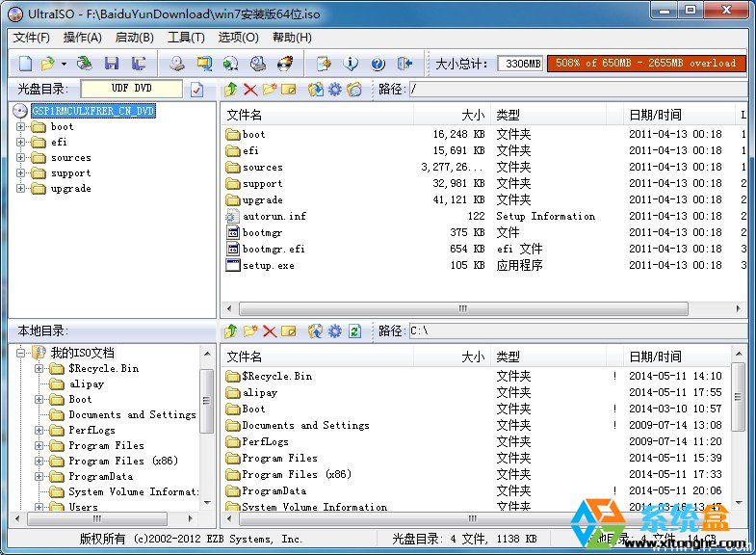The width and height of the screenshot is (756, 555).
Task: Select GSP1RMCULXFRER_CN_DVD root disc node
Action: tap(93, 111)
